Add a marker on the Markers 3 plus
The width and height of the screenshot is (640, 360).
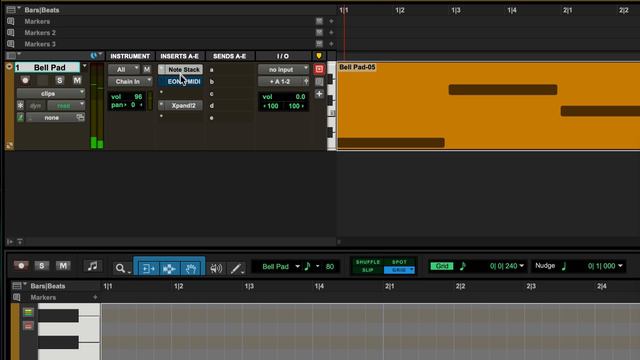coord(331,44)
